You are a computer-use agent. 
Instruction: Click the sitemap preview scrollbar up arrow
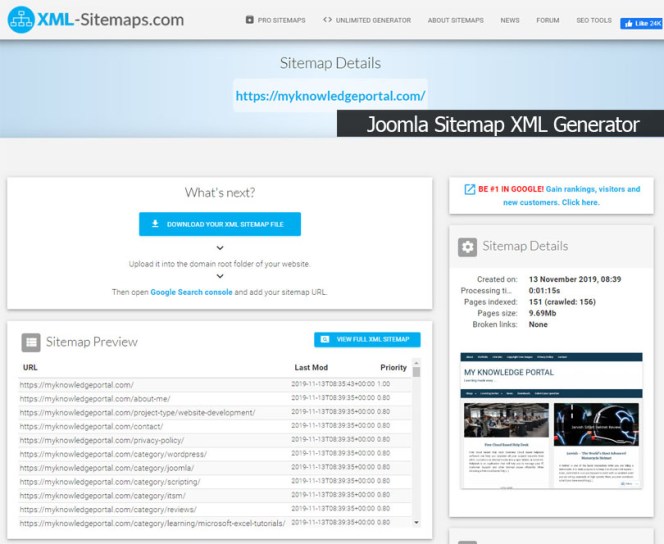[416, 362]
